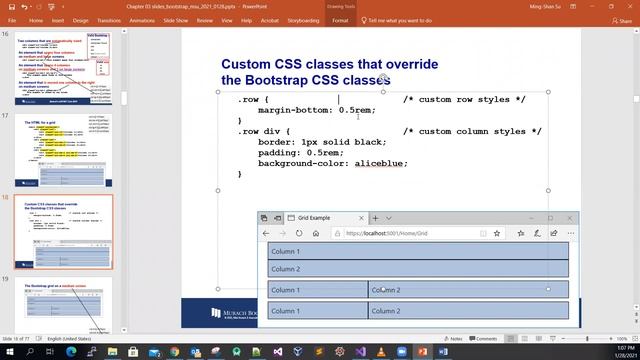Open the Review ribbon tab
Screen dimensions: 640x360
(x=204, y=20)
